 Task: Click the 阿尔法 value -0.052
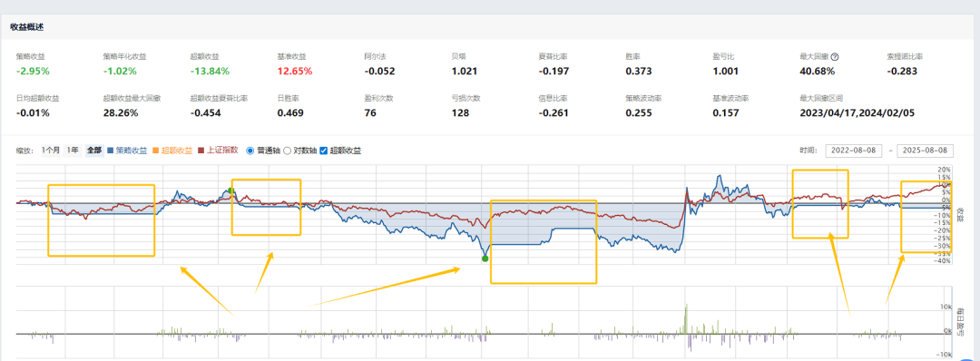(379, 71)
